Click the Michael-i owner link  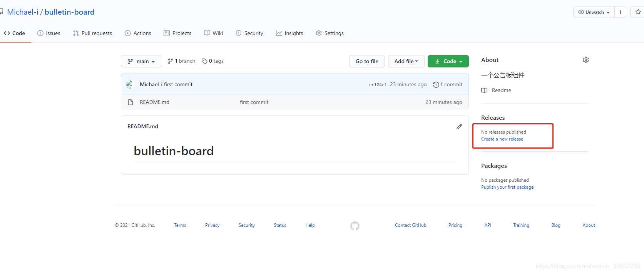[23, 12]
